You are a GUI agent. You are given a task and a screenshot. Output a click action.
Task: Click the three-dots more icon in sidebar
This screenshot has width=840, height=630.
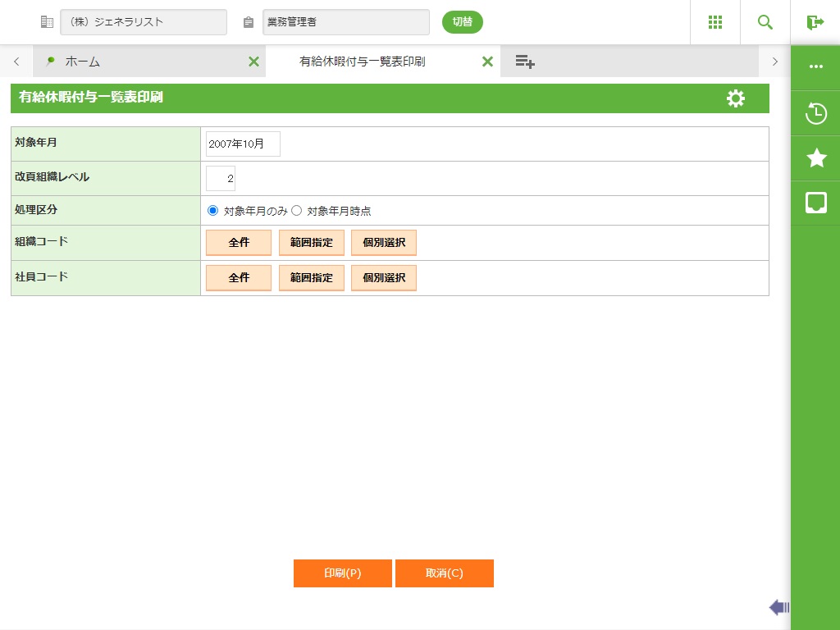pyautogui.click(x=816, y=67)
